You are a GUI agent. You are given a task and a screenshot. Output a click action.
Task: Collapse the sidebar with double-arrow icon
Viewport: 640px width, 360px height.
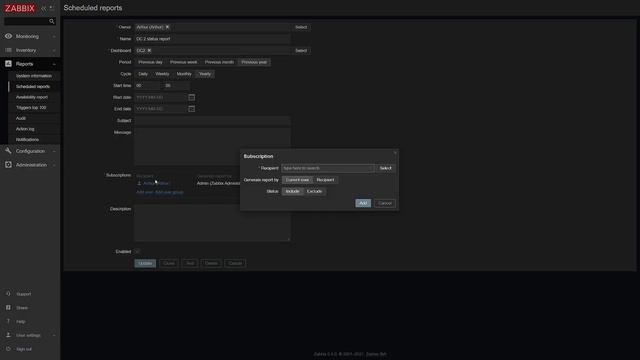pos(44,8)
